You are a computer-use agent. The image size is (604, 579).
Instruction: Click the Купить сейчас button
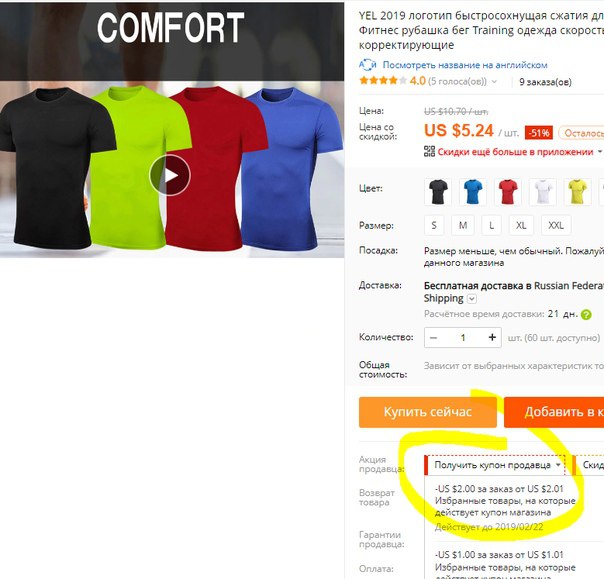point(428,412)
